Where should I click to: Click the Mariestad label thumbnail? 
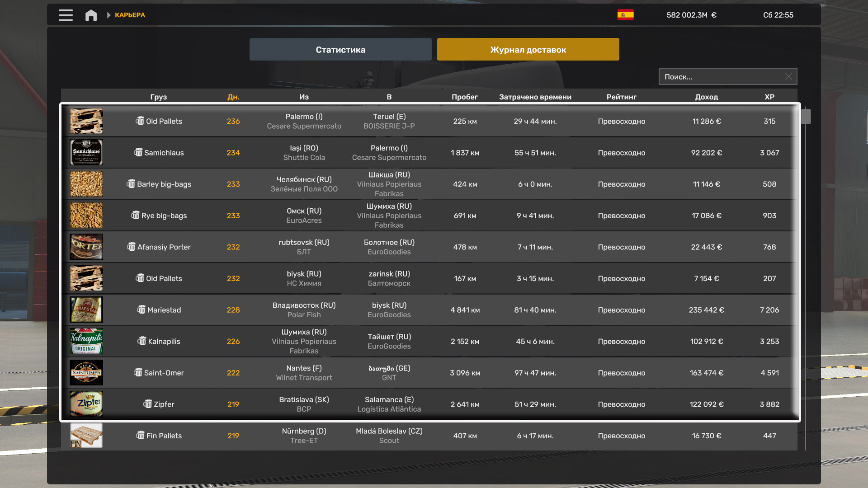point(86,310)
